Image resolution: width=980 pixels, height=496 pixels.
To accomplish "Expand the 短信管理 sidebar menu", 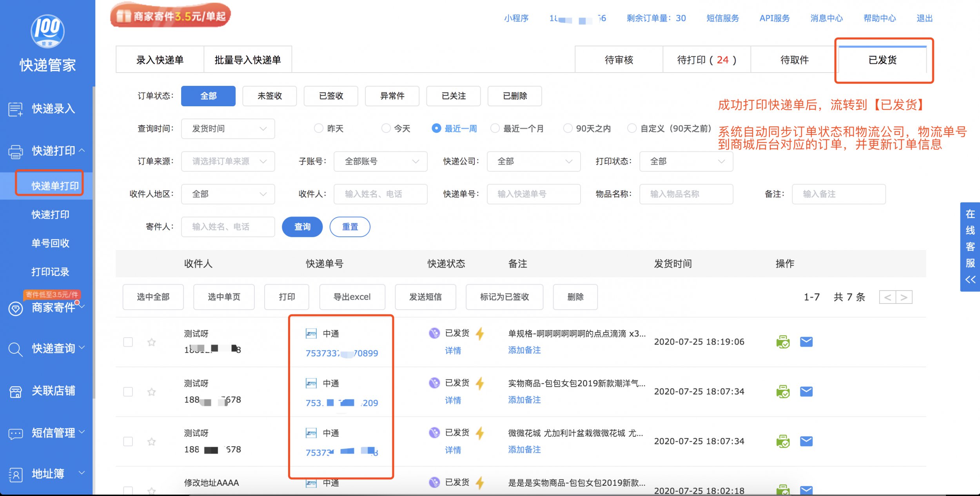I will pyautogui.click(x=82, y=432).
